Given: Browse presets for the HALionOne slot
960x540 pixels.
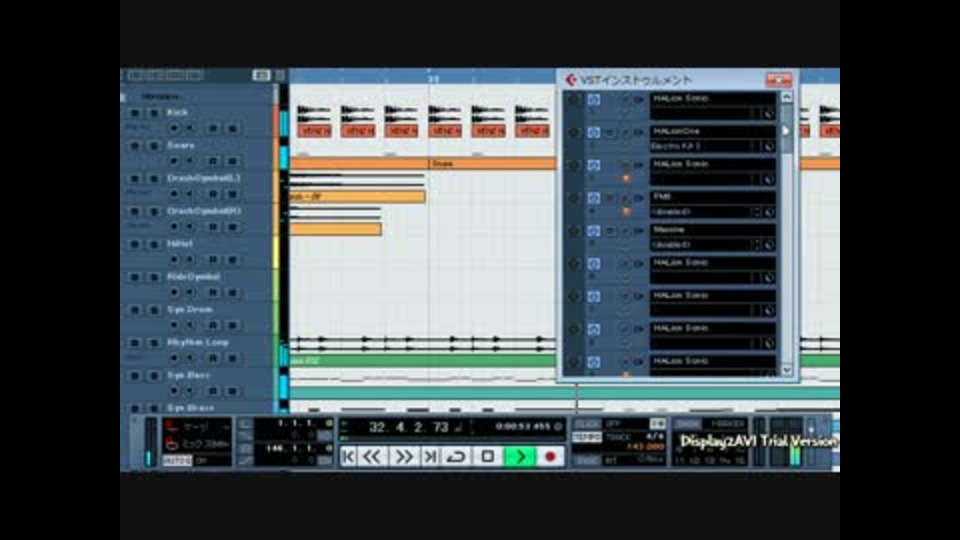Looking at the screenshot, I should [769, 146].
